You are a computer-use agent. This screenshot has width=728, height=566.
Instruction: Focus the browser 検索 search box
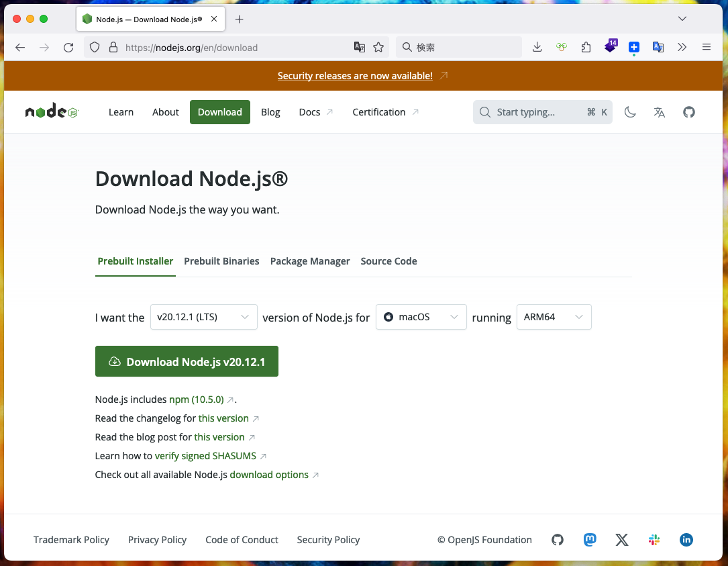pos(459,47)
